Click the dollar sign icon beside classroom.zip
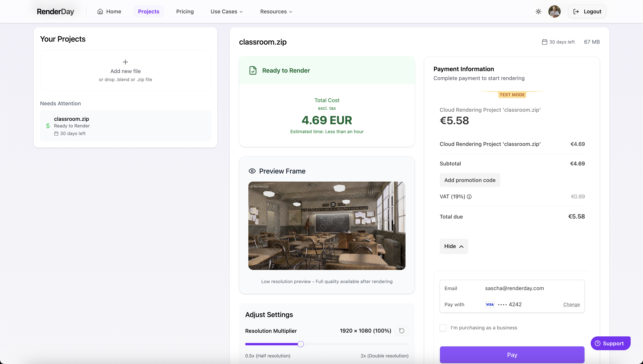 tap(48, 126)
